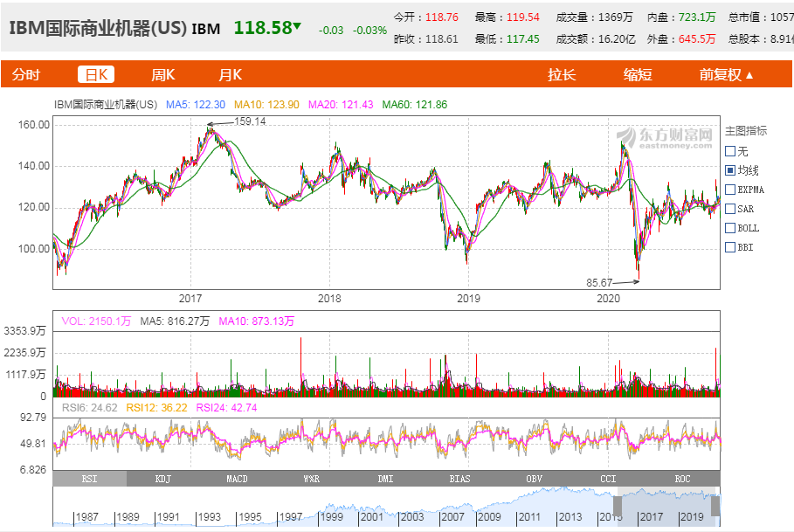Select the DMI indicator
Image resolution: width=794 pixels, height=532 pixels.
(385, 479)
